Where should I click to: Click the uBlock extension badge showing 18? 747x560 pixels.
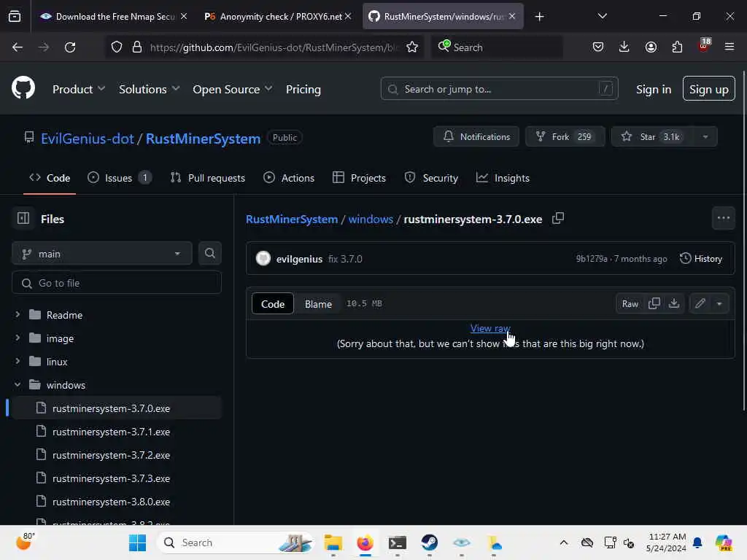(x=704, y=46)
